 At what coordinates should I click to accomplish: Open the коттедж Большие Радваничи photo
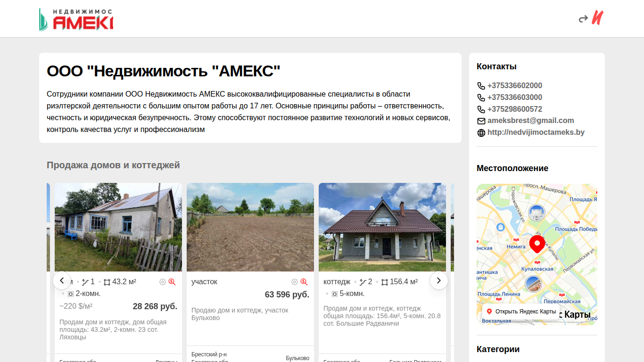pos(382,227)
